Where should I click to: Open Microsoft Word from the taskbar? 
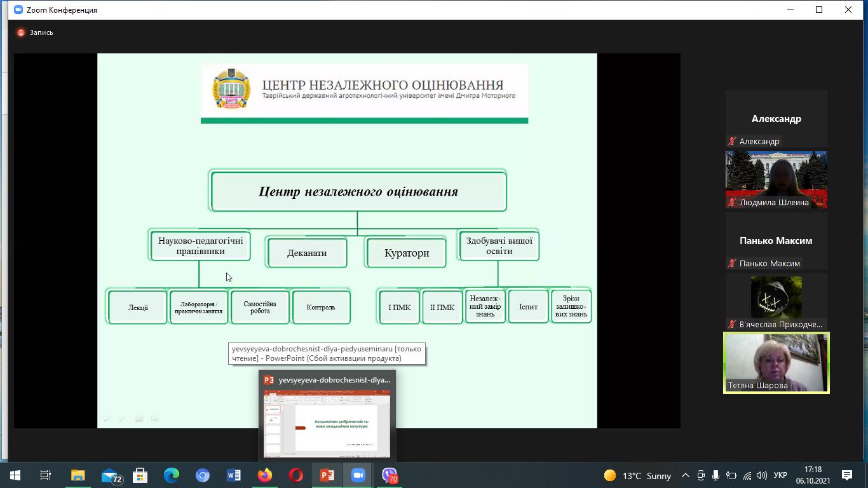[234, 475]
